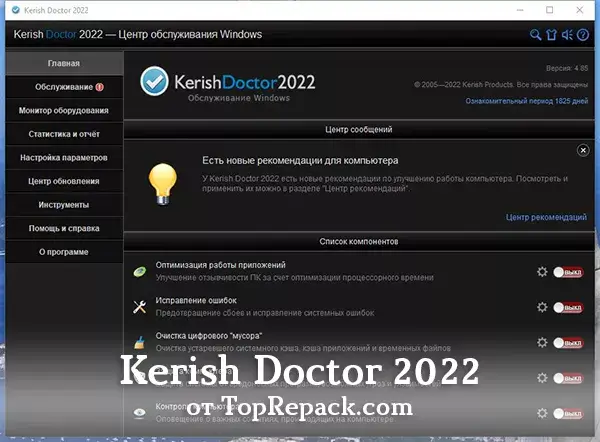Mute sounds with the speaker icon
Viewport: 600px width, 442px height.
(567, 35)
